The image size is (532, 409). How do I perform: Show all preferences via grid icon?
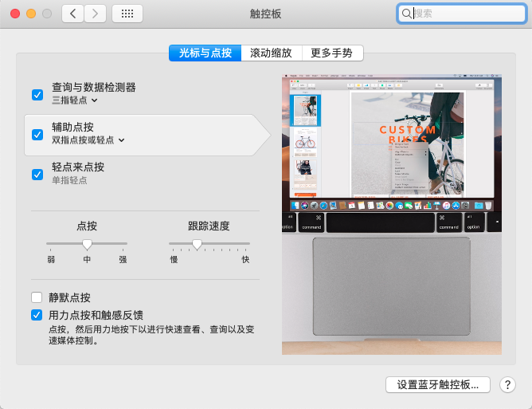click(x=127, y=14)
